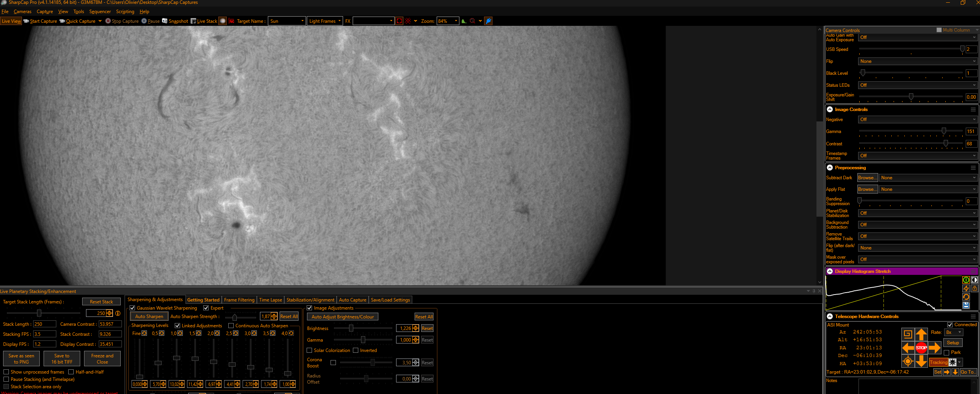Click the lightning bolt auto-stretch icon
Screen dimensions: 980x394
click(x=966, y=288)
